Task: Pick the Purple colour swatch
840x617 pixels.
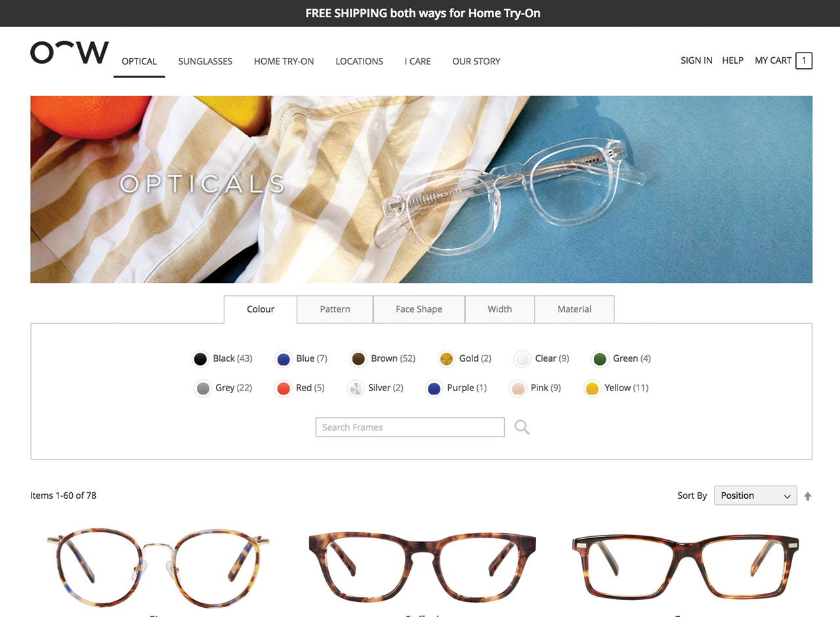Action: [x=434, y=389]
